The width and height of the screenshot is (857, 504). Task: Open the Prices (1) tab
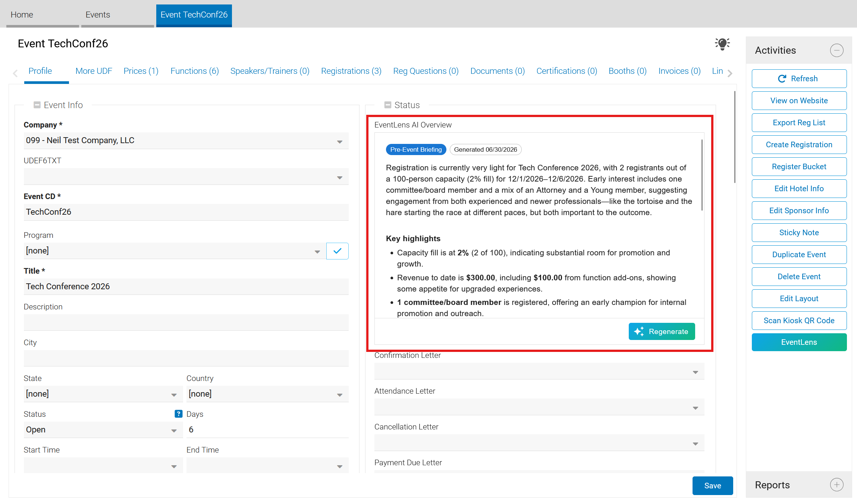point(141,71)
